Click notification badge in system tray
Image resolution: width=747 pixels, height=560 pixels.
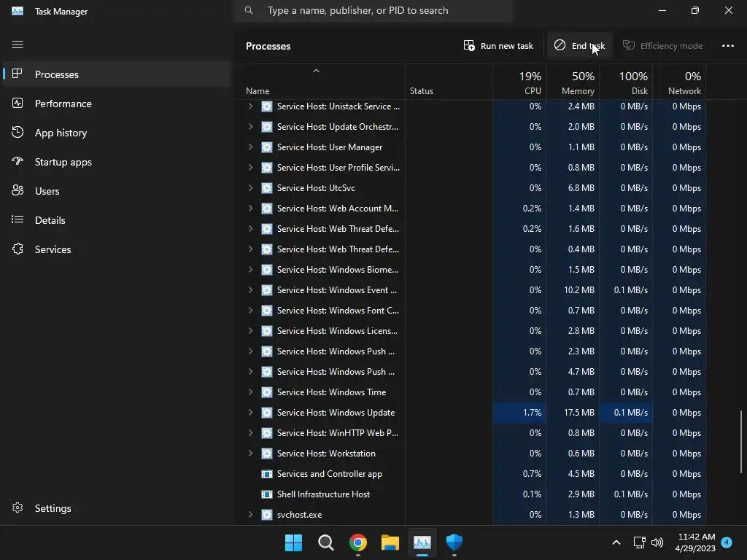pyautogui.click(x=727, y=542)
